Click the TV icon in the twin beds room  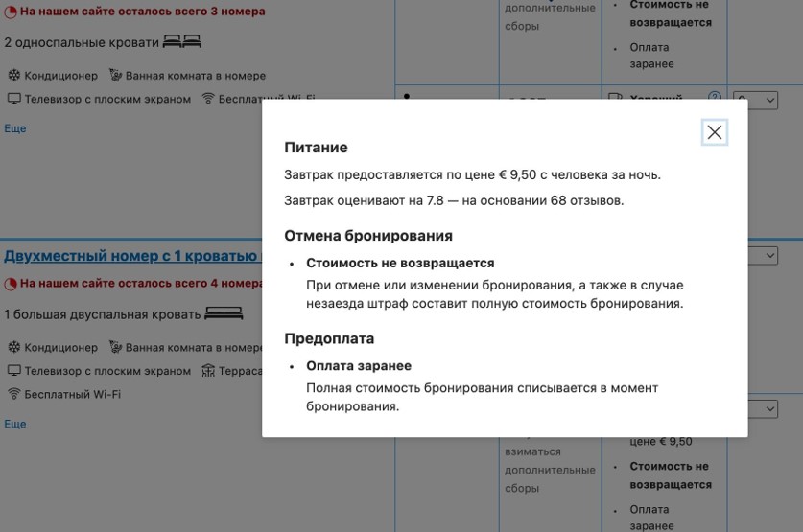click(13, 99)
